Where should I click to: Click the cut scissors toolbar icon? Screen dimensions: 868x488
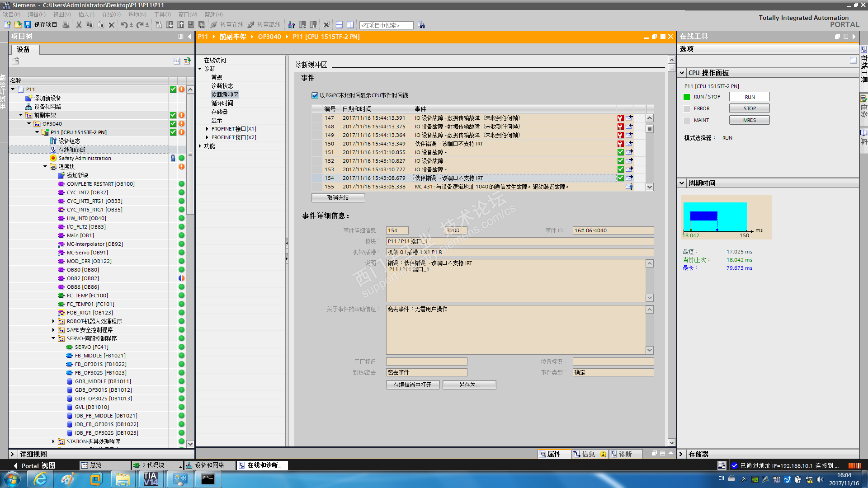(79, 25)
